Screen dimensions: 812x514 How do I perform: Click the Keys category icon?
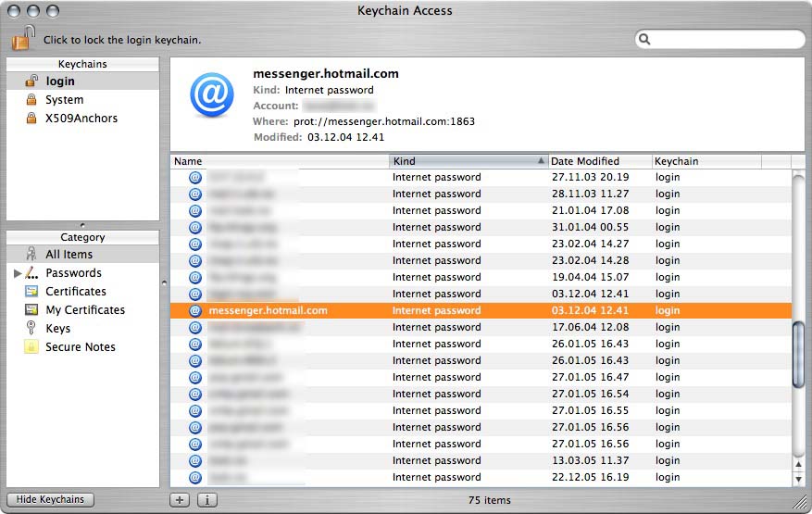coord(31,328)
